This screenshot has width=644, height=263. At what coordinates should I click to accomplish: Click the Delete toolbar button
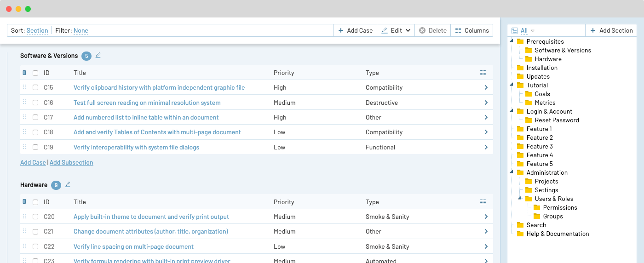coord(432,30)
